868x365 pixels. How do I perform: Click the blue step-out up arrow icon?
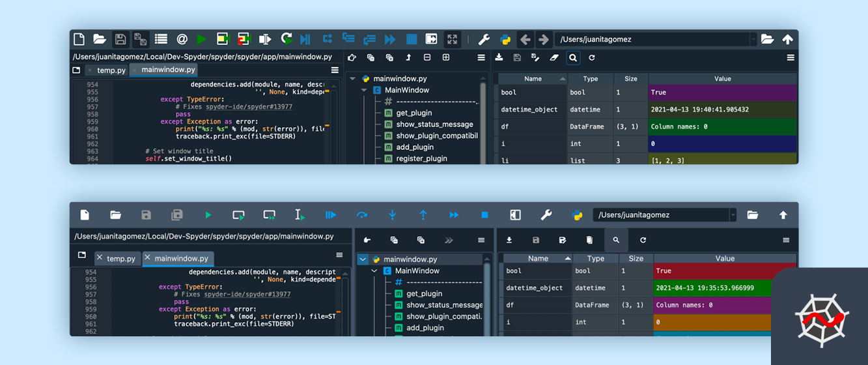423,215
